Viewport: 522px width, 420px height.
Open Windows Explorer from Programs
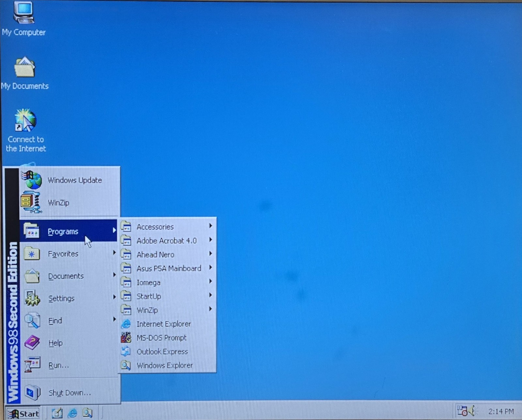coord(167,365)
